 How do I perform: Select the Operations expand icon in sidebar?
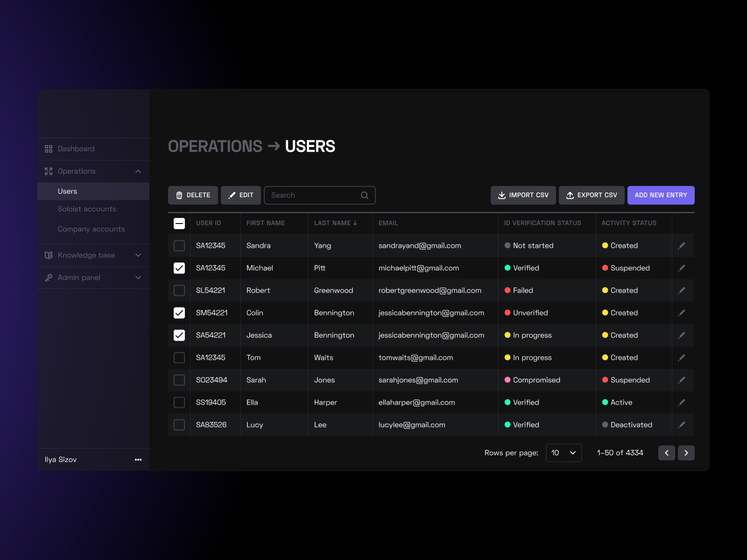(138, 171)
